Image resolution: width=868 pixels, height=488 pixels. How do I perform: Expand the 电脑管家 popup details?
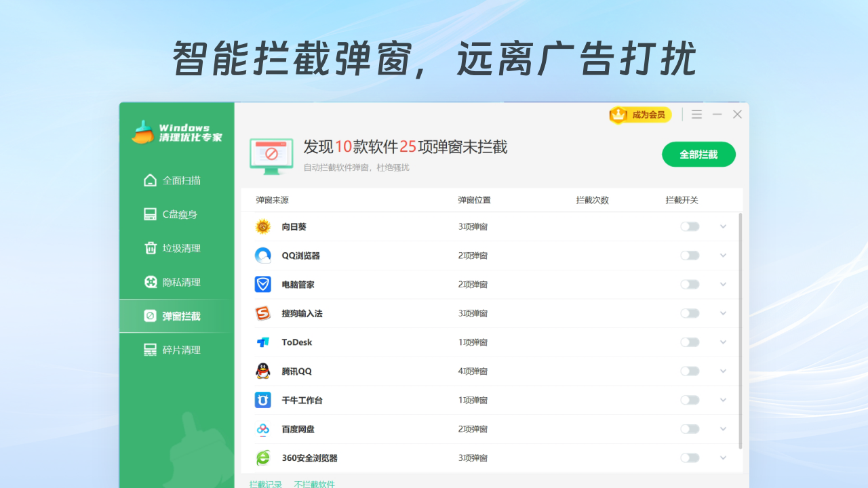(x=723, y=284)
